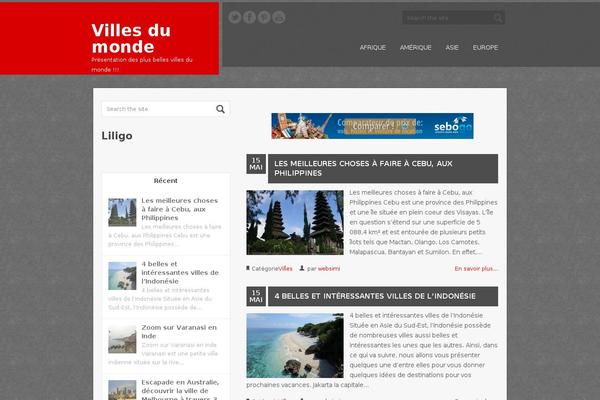Click the Villes category link under Cebu article
The width and height of the screenshot is (600, 400).
(x=285, y=269)
